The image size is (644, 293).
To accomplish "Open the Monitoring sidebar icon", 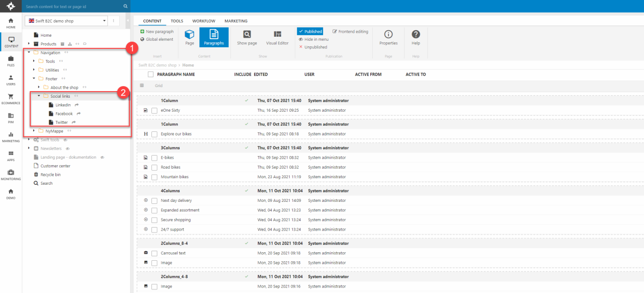I will pyautogui.click(x=11, y=175).
